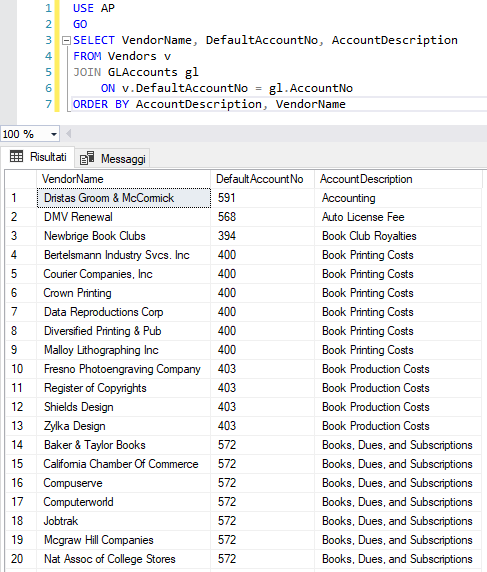Click cell 'Diversified Printing & Pub'
This screenshot has width=487, height=572.
tap(124, 331)
